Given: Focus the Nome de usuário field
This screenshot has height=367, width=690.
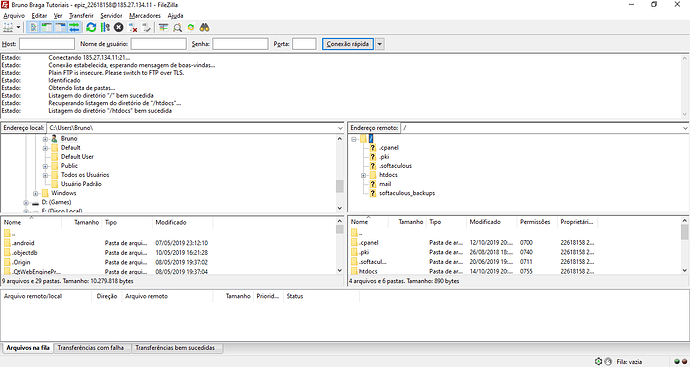Looking at the screenshot, I should tap(158, 44).
